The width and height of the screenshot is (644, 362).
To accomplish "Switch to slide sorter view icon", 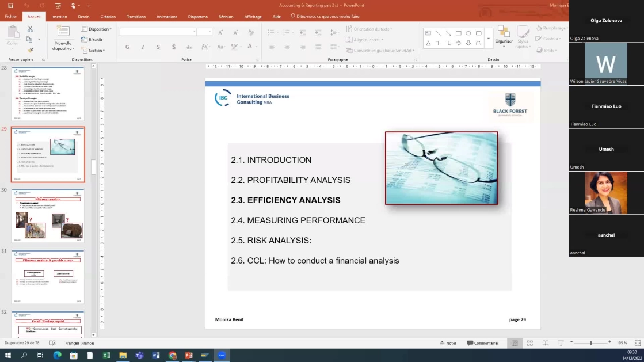I will [x=529, y=343].
